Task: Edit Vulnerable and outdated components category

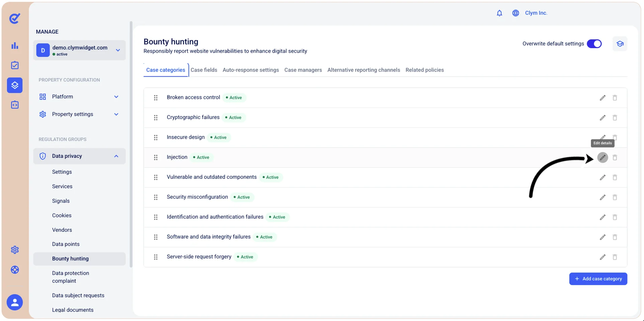Action: pos(602,177)
